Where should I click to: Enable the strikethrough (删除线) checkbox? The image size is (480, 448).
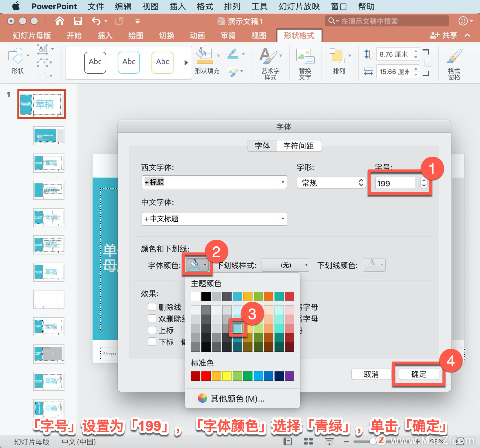tap(152, 307)
